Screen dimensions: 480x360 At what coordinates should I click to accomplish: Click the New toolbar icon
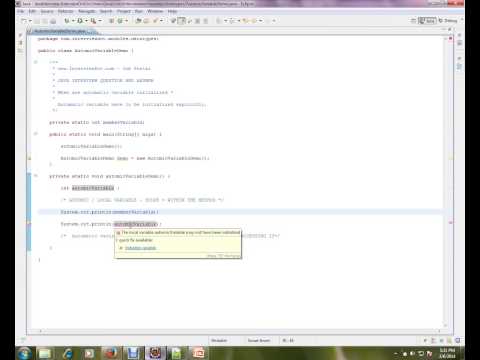click(23, 21)
